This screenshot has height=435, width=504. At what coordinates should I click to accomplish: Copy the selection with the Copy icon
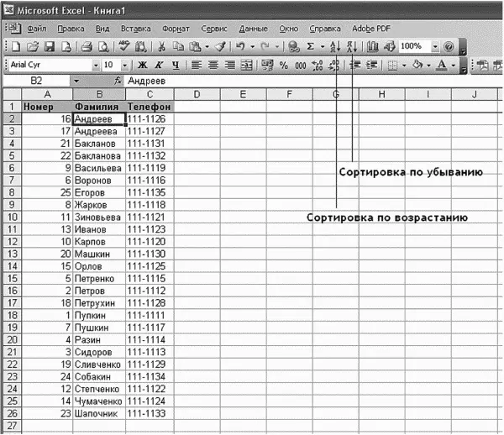point(178,47)
